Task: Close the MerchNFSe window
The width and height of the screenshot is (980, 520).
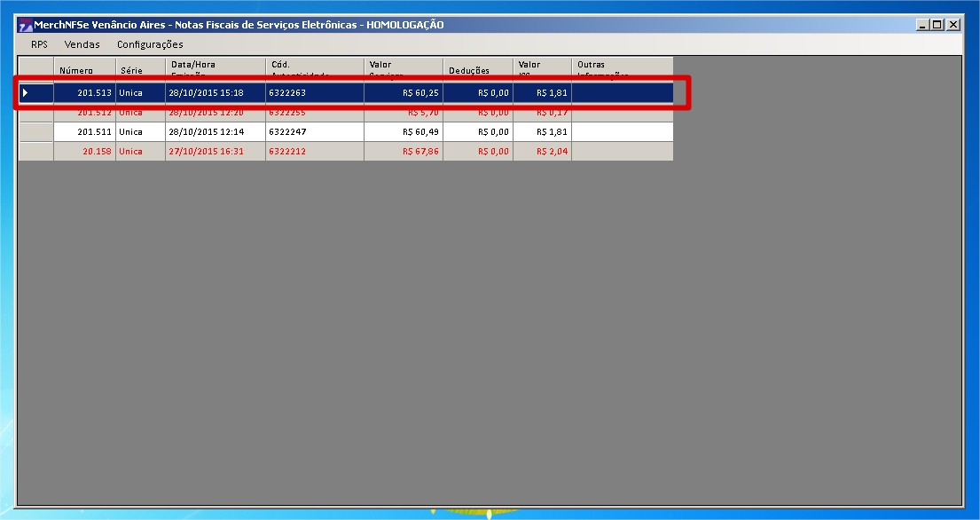Action: tap(953, 25)
